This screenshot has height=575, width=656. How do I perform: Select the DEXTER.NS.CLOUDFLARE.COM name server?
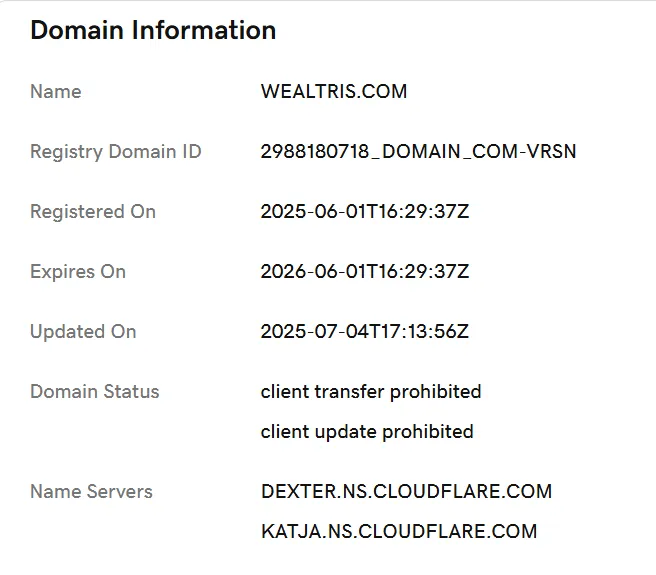pyautogui.click(x=406, y=492)
